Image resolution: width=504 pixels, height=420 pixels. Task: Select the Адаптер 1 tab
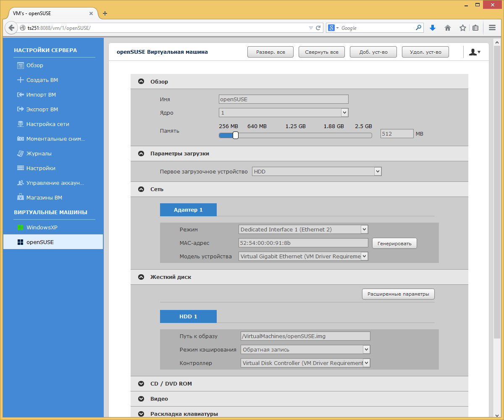coord(188,210)
